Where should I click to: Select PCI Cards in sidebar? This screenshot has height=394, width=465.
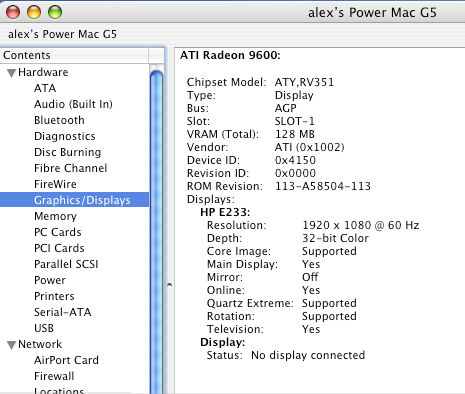59,248
